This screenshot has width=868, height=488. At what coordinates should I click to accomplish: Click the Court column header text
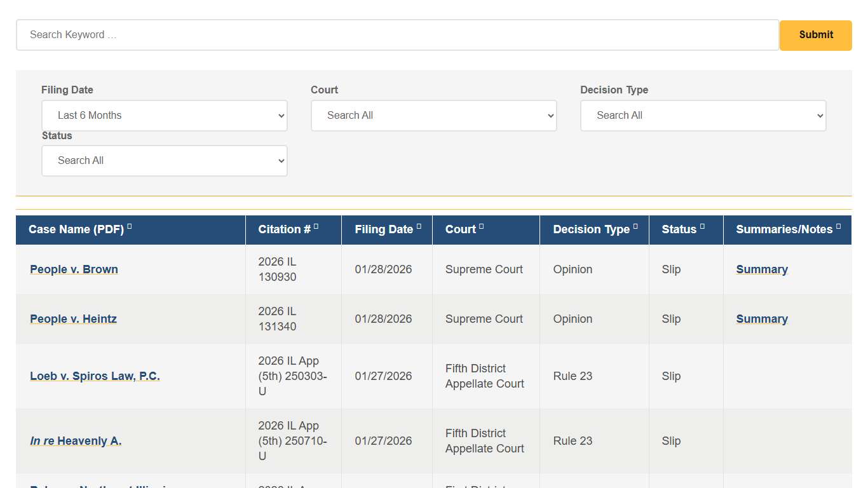pyautogui.click(x=460, y=229)
